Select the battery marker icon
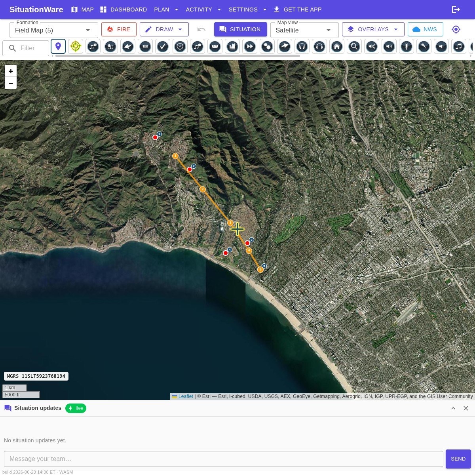 click(x=145, y=46)
